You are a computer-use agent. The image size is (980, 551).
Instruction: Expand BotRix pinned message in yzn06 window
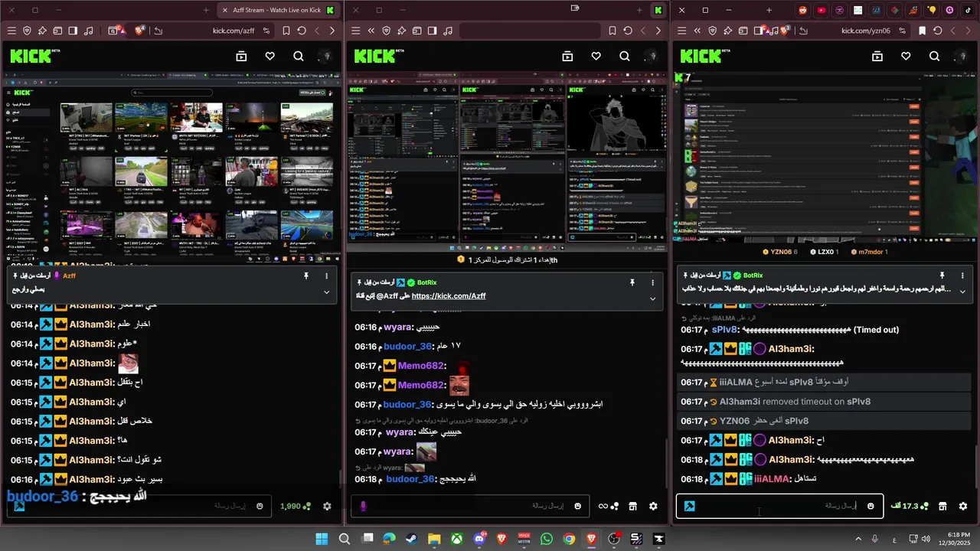pyautogui.click(x=962, y=292)
